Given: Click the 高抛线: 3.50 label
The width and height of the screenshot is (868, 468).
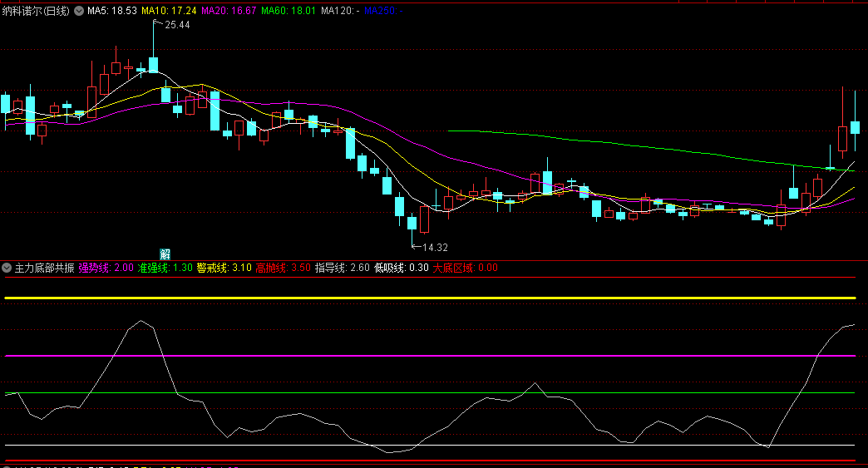Looking at the screenshot, I should coord(284,268).
